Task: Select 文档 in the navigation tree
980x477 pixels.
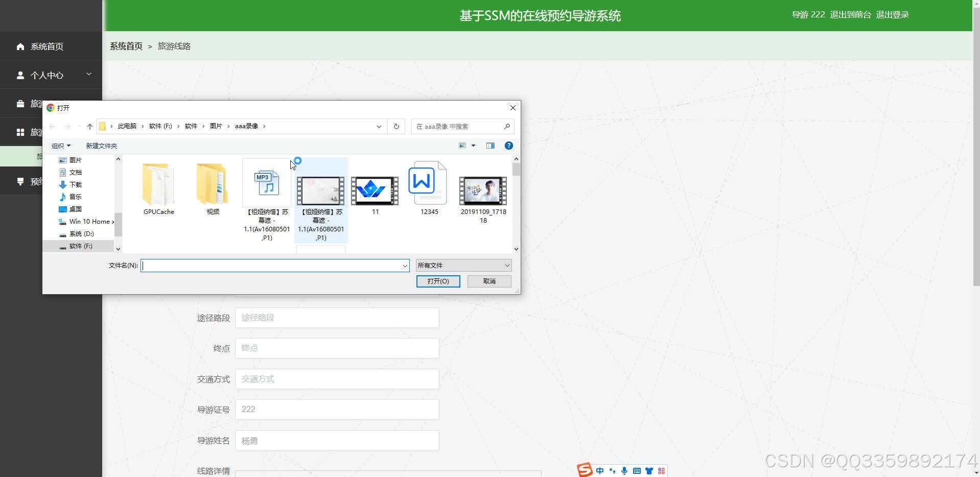Action: [75, 172]
